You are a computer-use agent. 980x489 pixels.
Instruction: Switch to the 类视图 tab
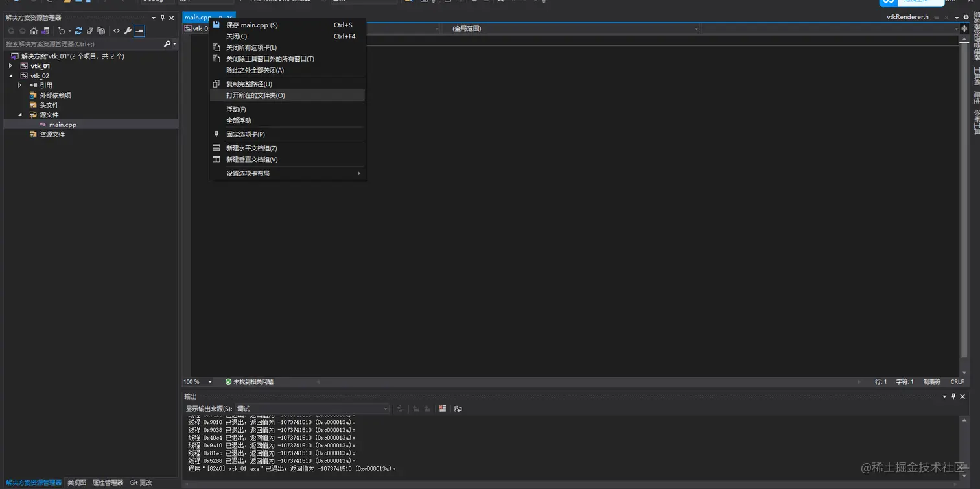(76, 483)
